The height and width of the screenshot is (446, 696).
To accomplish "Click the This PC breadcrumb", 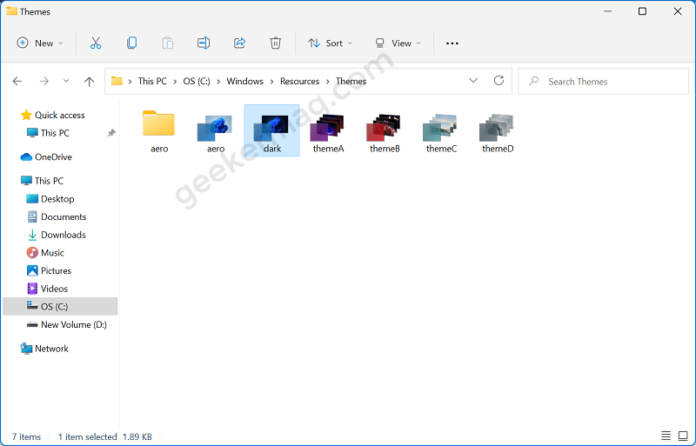I will pyautogui.click(x=152, y=81).
